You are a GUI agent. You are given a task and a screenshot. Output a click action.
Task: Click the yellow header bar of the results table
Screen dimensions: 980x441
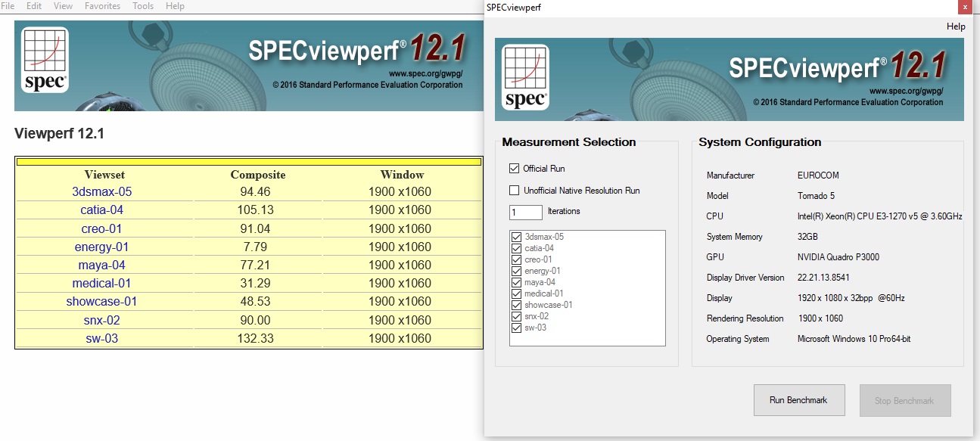[x=249, y=161]
